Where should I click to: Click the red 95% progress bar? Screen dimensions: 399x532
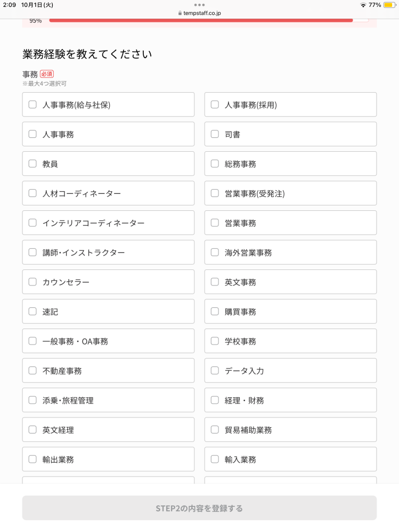[201, 20]
